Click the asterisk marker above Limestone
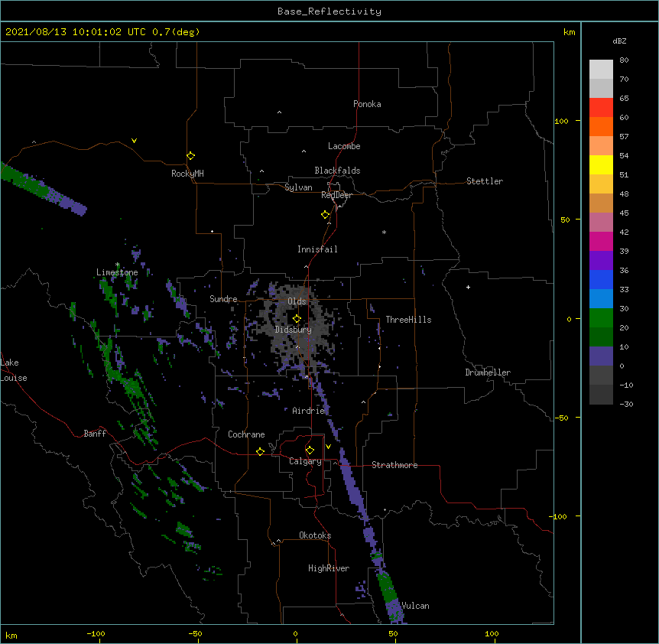659x644 pixels. [118, 265]
